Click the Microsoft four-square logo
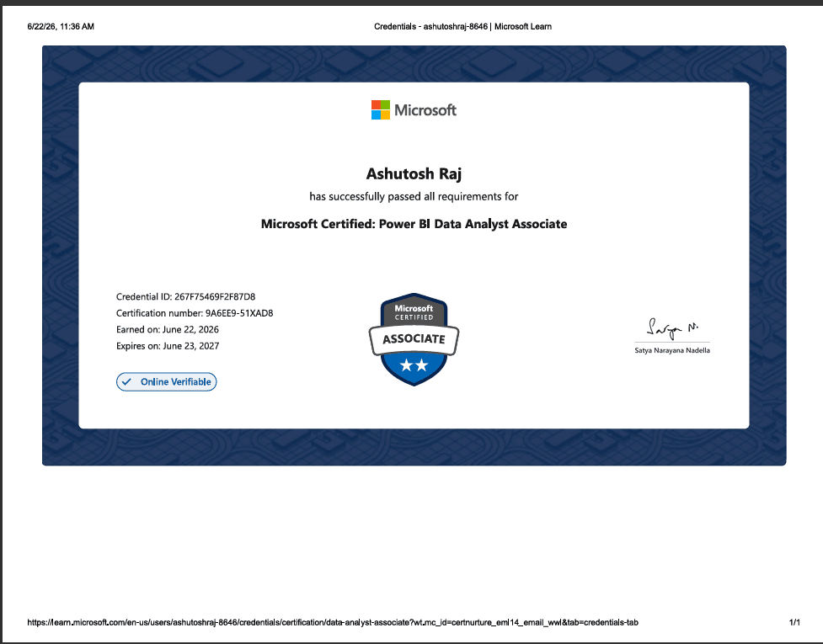Viewport: 823px width, 644px height. coord(381,110)
